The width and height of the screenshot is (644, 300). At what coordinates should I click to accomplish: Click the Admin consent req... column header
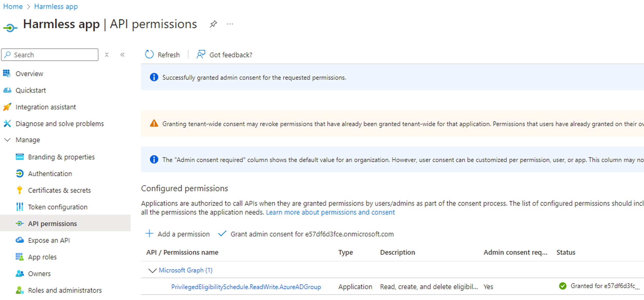515,252
